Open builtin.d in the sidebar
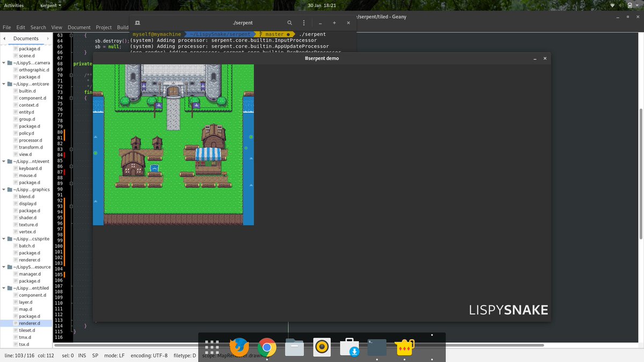 (27, 91)
